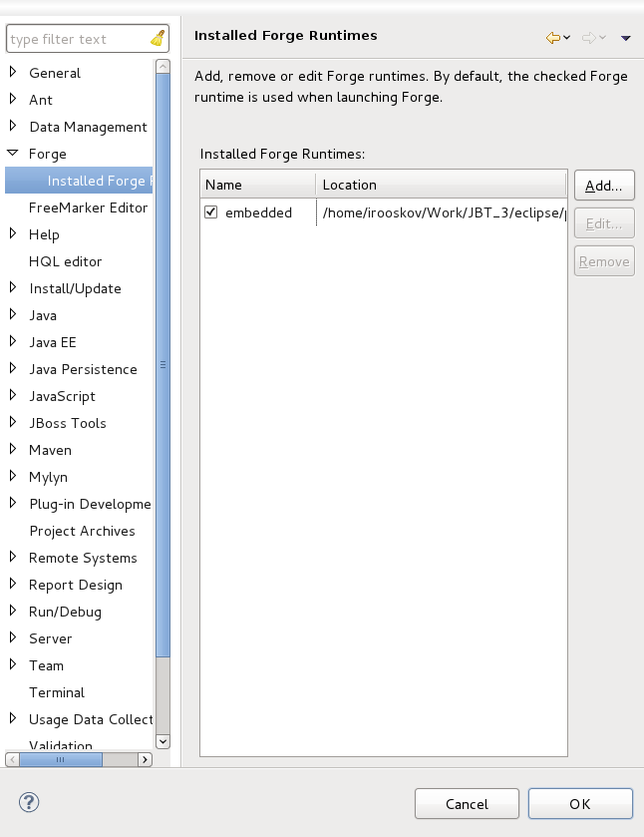Expand the JBoss Tools category
The width and height of the screenshot is (644, 837).
pos(13,423)
